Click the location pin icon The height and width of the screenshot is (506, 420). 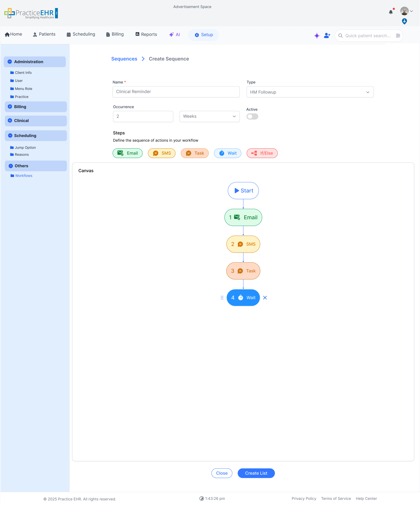pyautogui.click(x=404, y=21)
